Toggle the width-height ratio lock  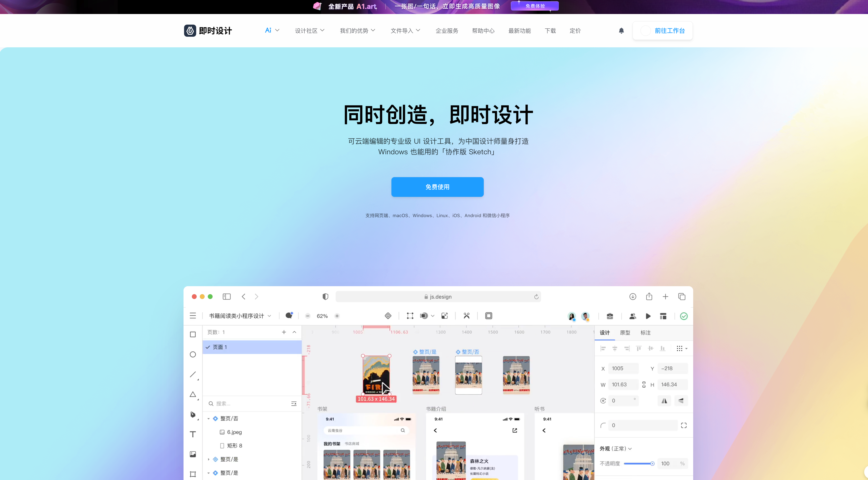pyautogui.click(x=644, y=385)
